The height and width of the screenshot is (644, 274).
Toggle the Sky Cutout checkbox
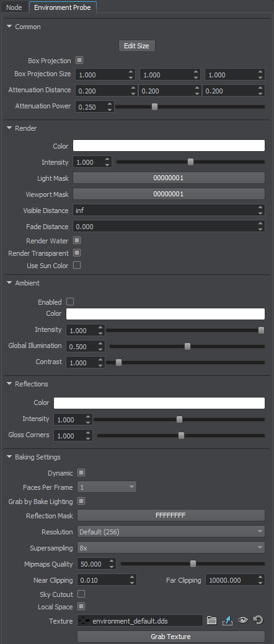coord(81,594)
